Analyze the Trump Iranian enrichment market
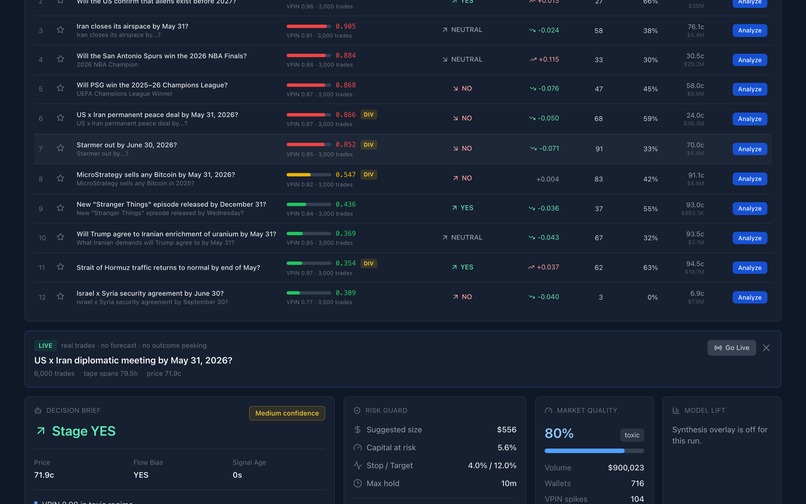Screen dimensions: 806x504 click(x=749, y=238)
